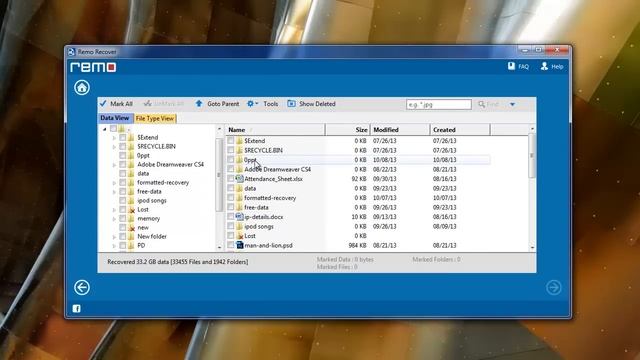Check the Attendance_Sheet.xlsx checkbox
The height and width of the screenshot is (360, 640).
[231, 179]
